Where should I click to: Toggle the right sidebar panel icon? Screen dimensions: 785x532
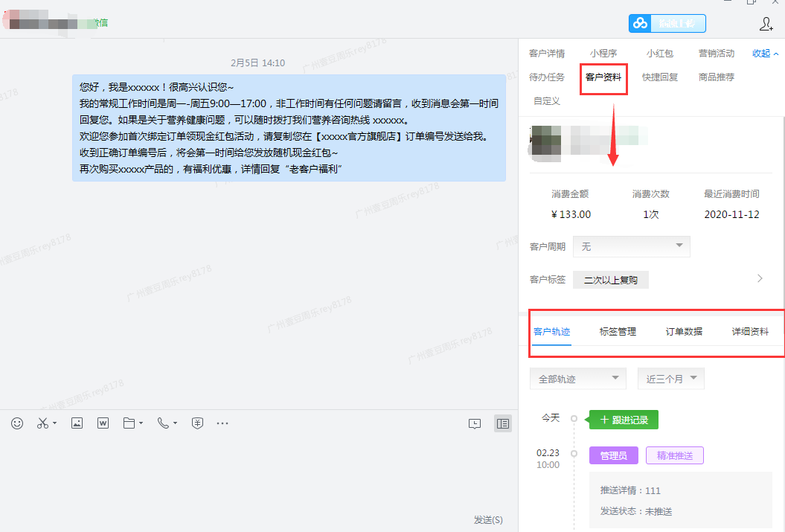click(x=503, y=423)
